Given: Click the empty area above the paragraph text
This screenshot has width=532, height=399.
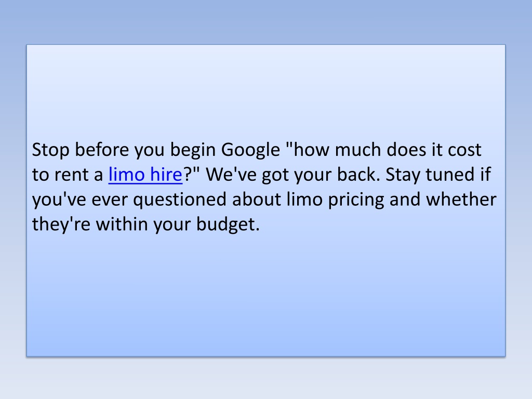Looking at the screenshot, I should [x=265, y=91].
